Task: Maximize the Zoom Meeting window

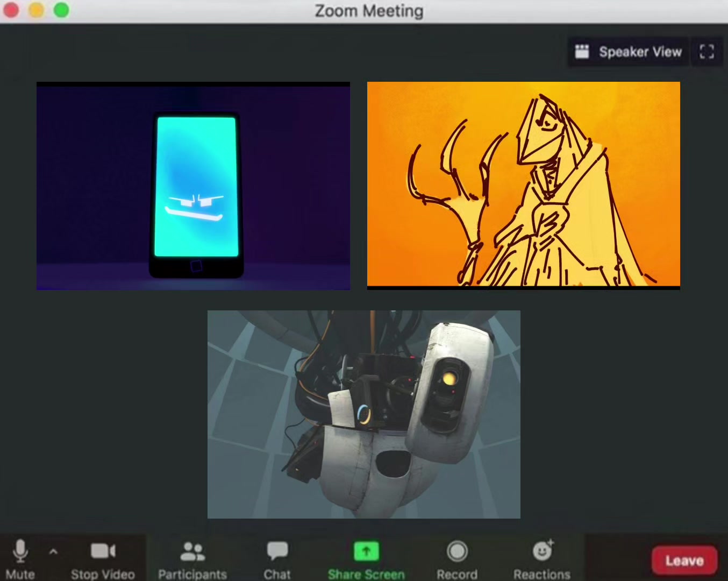Action: (x=61, y=10)
